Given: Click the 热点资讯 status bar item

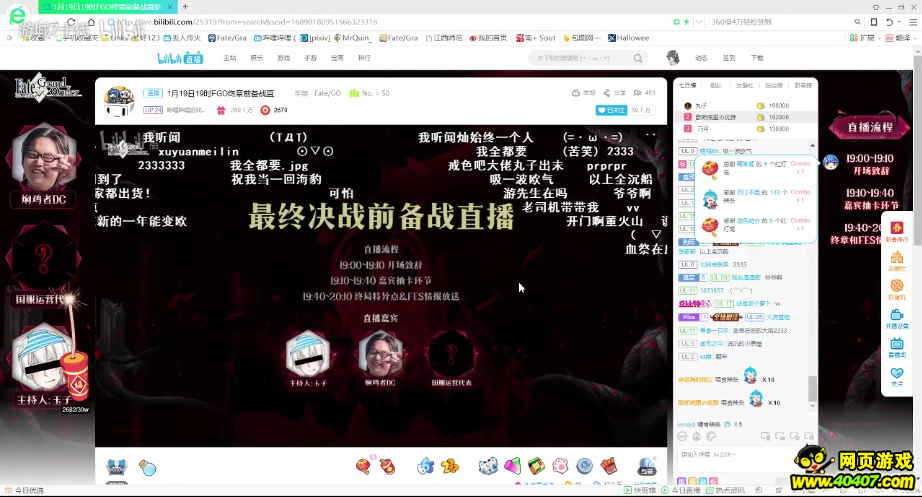Looking at the screenshot, I should [x=726, y=490].
